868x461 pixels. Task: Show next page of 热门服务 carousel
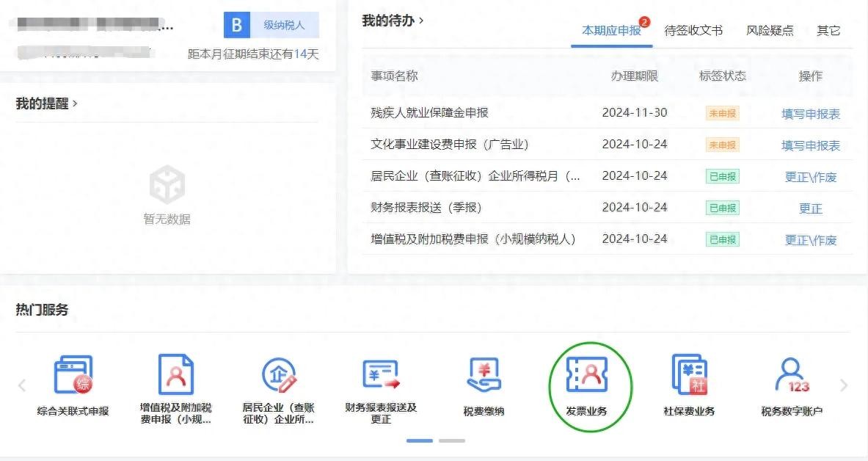pyautogui.click(x=843, y=385)
